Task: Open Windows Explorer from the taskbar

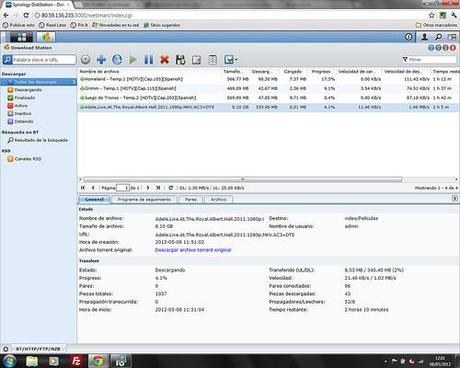Action: [32, 361]
